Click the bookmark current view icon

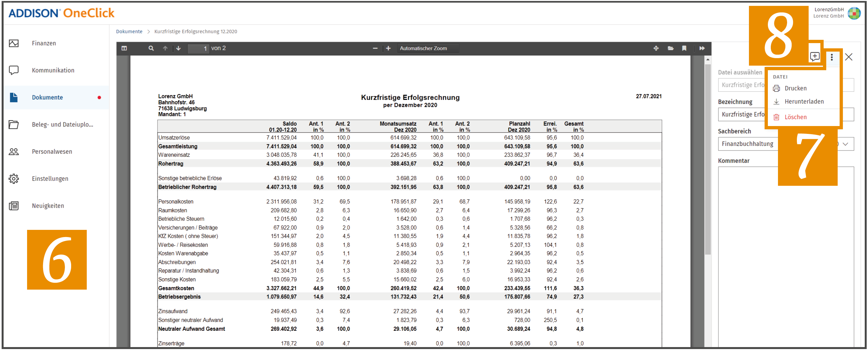click(684, 48)
